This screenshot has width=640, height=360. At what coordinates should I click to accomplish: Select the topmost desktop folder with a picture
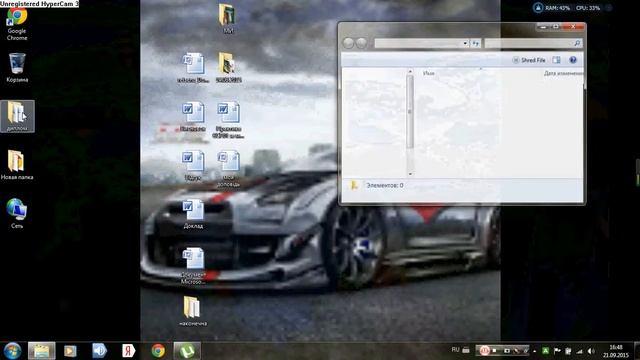[228, 18]
